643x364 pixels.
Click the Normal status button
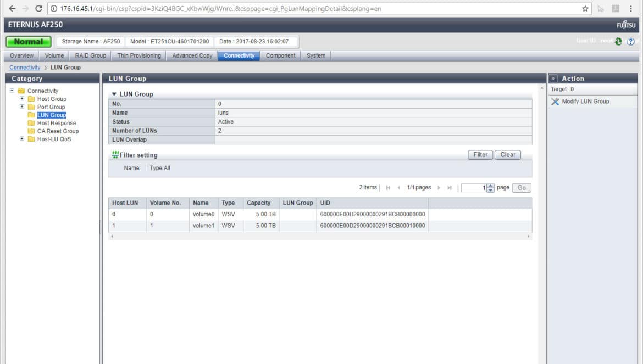(x=29, y=42)
